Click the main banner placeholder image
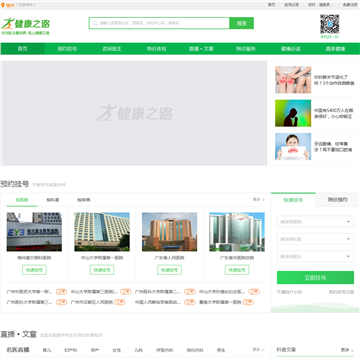The image size is (360, 360). pyautogui.click(x=135, y=113)
